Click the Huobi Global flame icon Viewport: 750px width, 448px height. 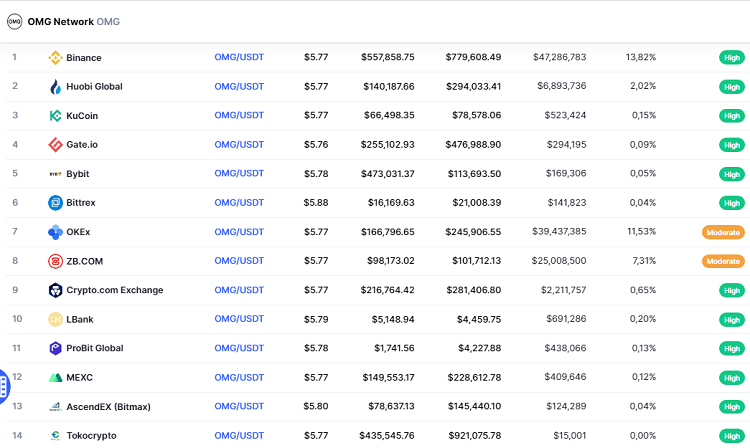pyautogui.click(x=56, y=87)
